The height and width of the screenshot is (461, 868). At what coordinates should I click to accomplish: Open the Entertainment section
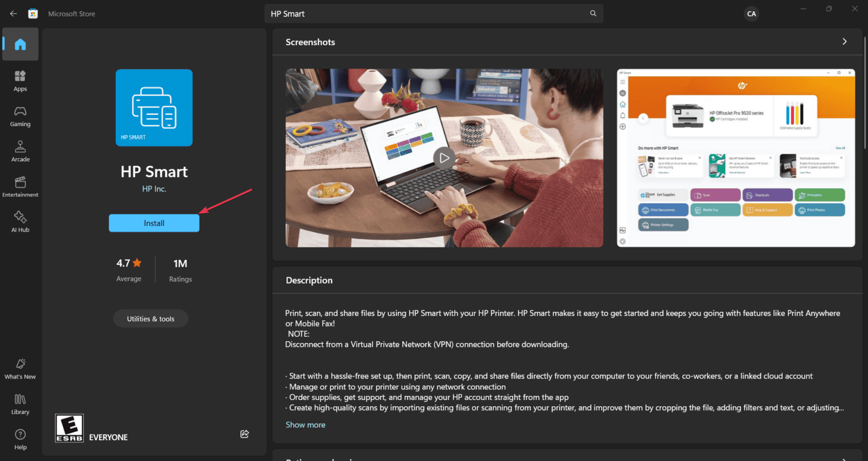point(20,187)
